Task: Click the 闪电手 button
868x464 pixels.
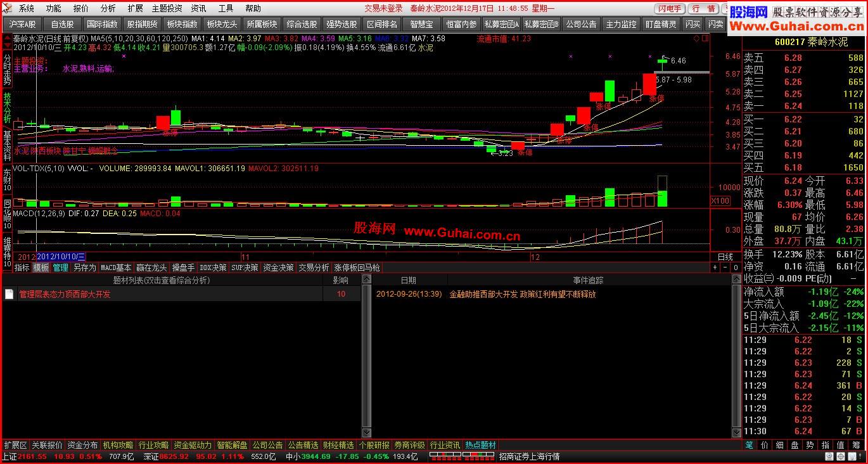Action: coord(670,8)
